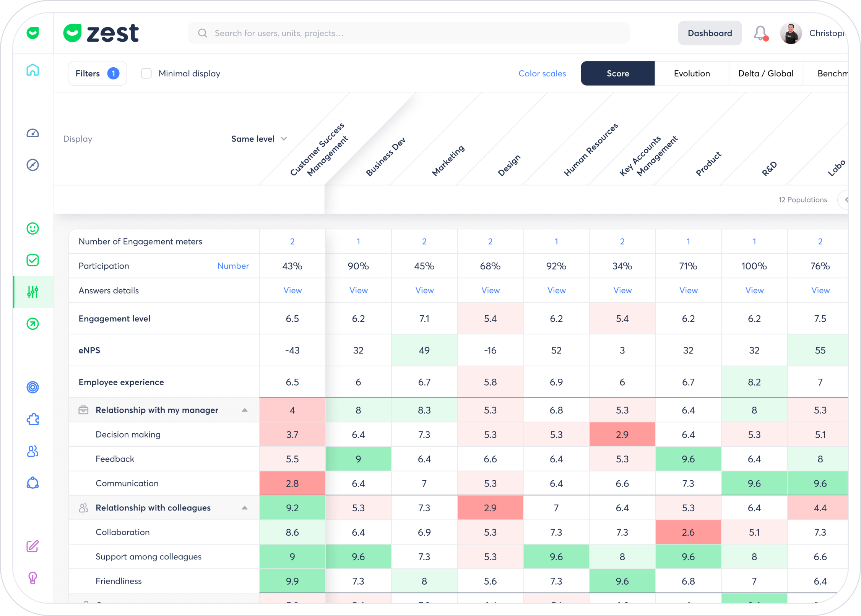The image size is (861, 616).
Task: Select the target bullseye sidebar icon
Action: [33, 387]
